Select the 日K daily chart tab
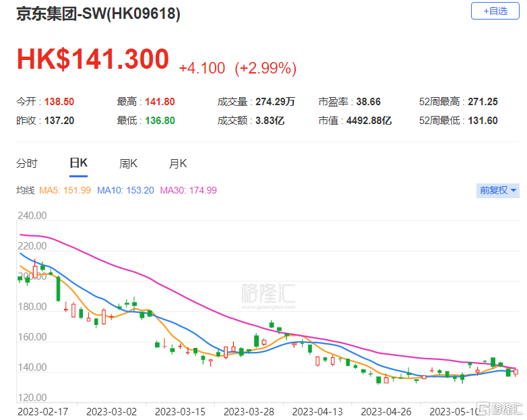Viewport: 527px width, 420px height. [78, 163]
